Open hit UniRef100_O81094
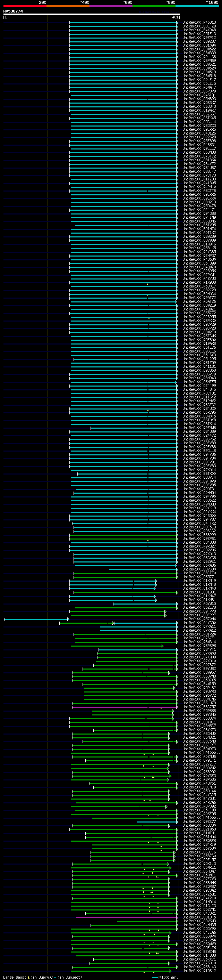This screenshot has width=222, height=980. (199, 45)
